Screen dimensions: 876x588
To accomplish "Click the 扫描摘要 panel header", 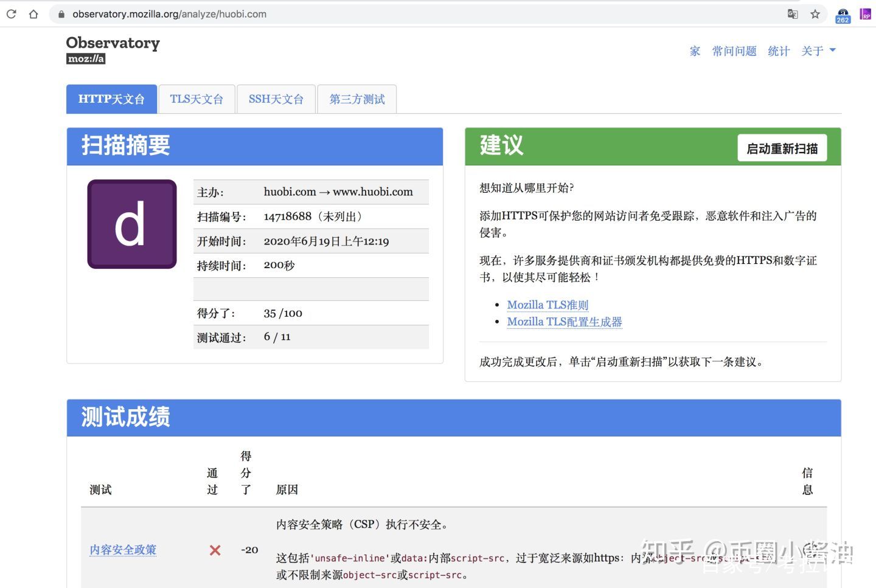I will point(255,146).
